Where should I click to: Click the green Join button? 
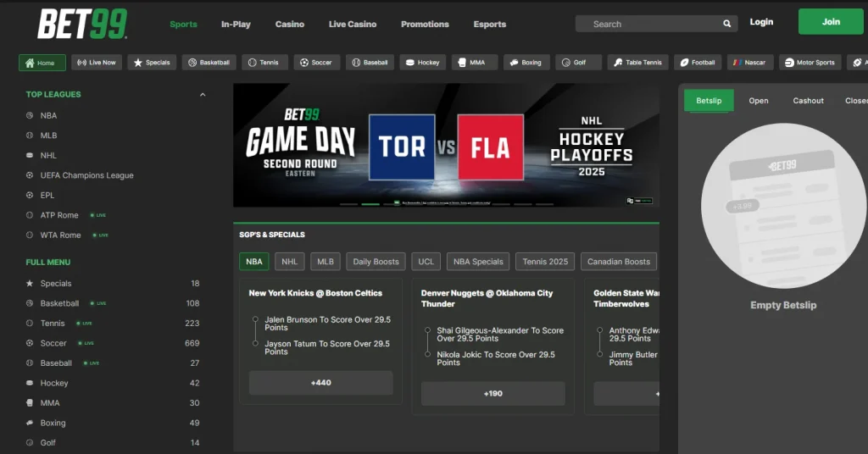[x=831, y=21]
